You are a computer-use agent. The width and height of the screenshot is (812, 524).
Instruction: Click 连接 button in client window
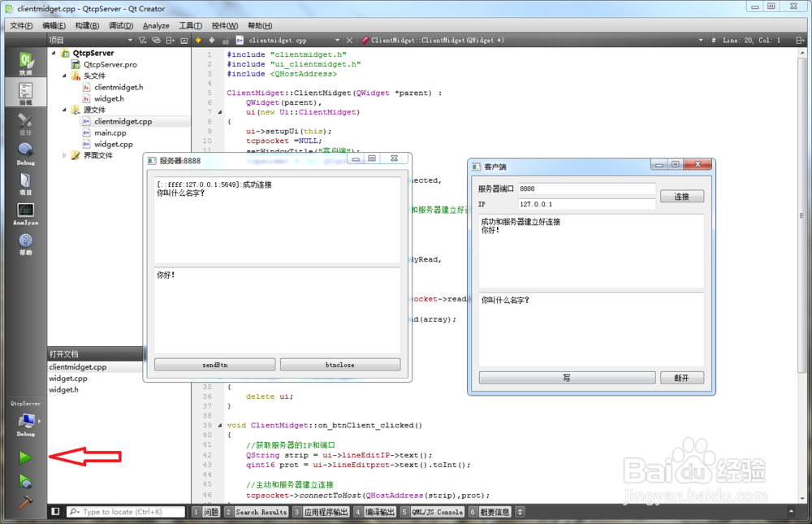[682, 197]
